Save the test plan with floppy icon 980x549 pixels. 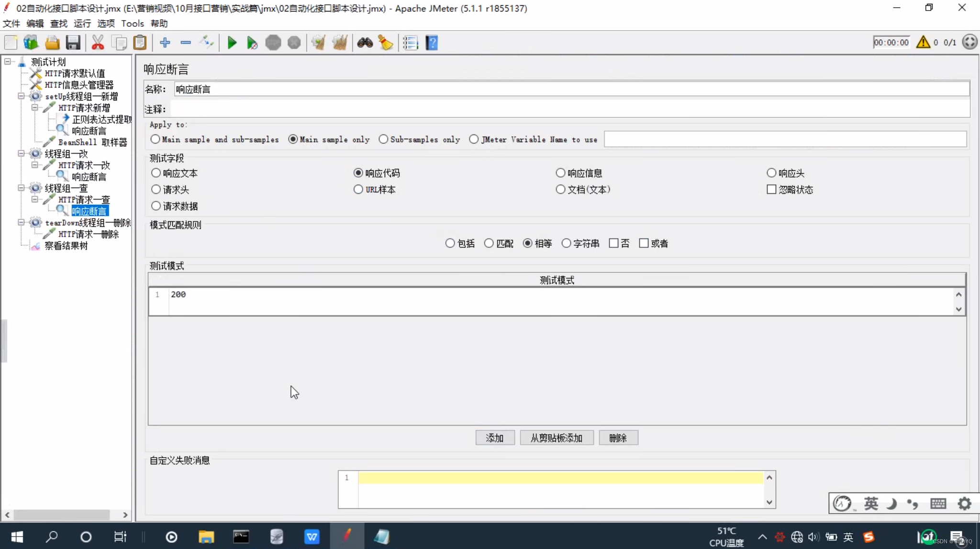click(73, 43)
